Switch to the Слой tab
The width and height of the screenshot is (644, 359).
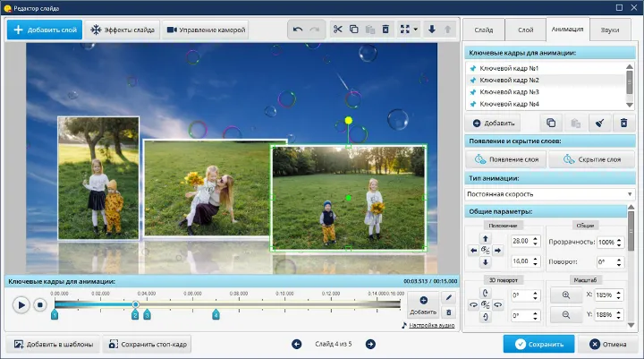[x=525, y=30]
